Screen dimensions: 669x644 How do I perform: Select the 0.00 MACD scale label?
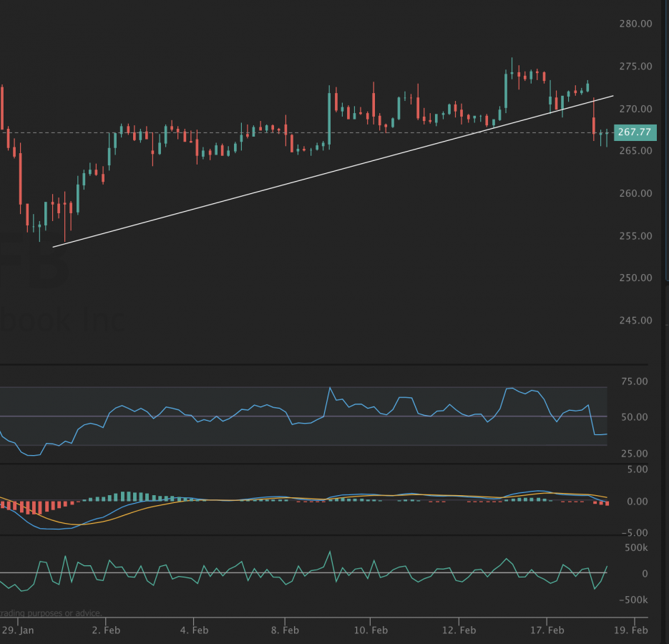638,502
